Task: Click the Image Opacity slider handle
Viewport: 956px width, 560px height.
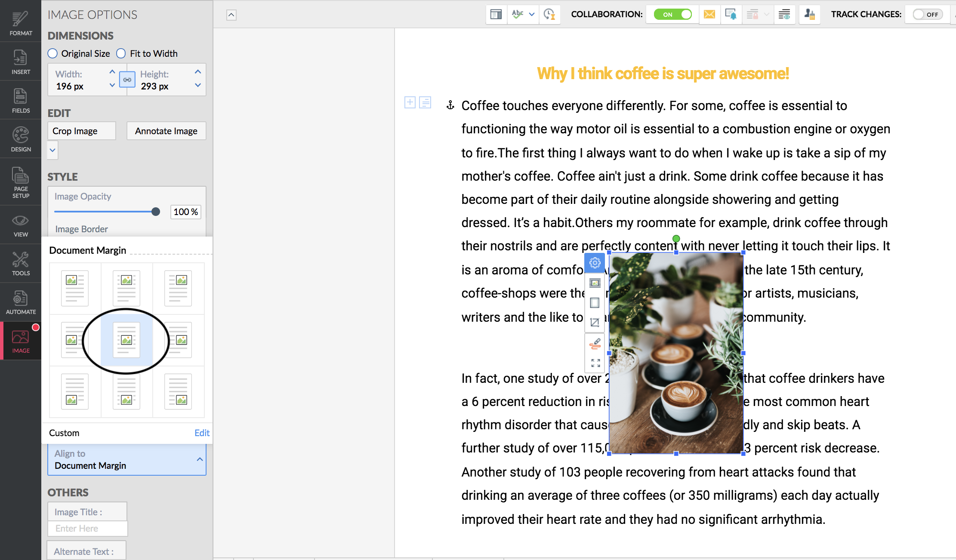Action: [x=156, y=212]
